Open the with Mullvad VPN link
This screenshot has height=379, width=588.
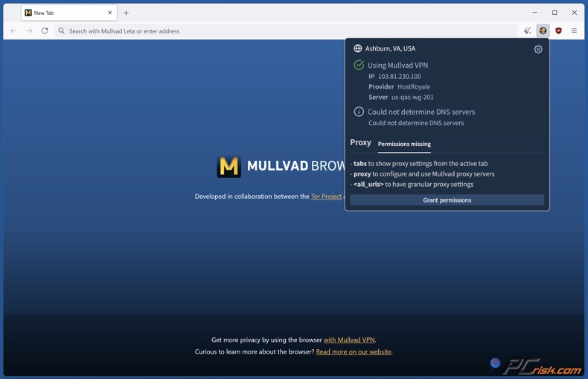tap(349, 340)
